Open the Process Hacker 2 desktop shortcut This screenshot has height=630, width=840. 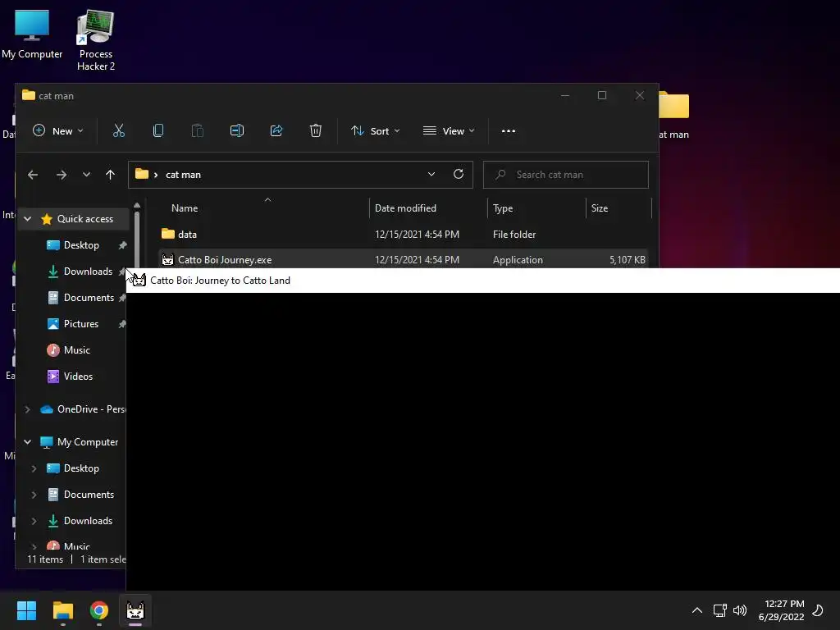point(95,41)
